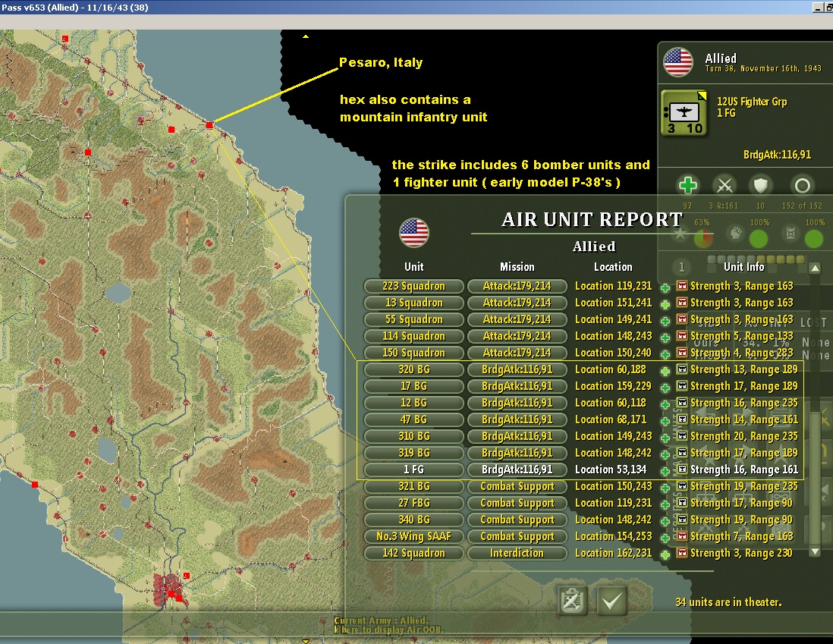Open the Interdiction mission for 142 Squadron
The image size is (833, 644).
[517, 553]
